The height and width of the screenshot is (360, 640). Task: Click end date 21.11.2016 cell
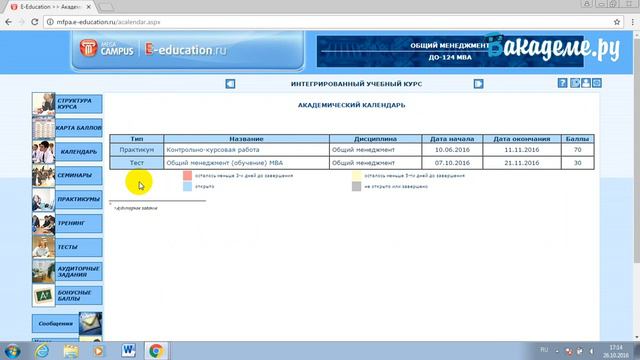(522, 163)
